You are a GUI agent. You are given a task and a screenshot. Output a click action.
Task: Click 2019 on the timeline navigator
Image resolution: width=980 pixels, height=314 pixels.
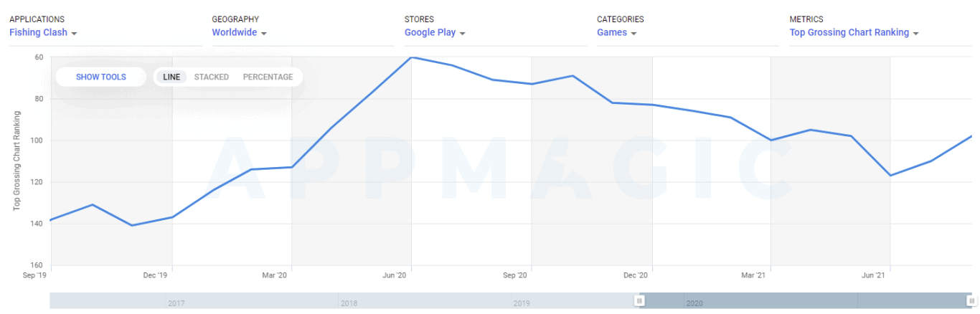point(522,303)
